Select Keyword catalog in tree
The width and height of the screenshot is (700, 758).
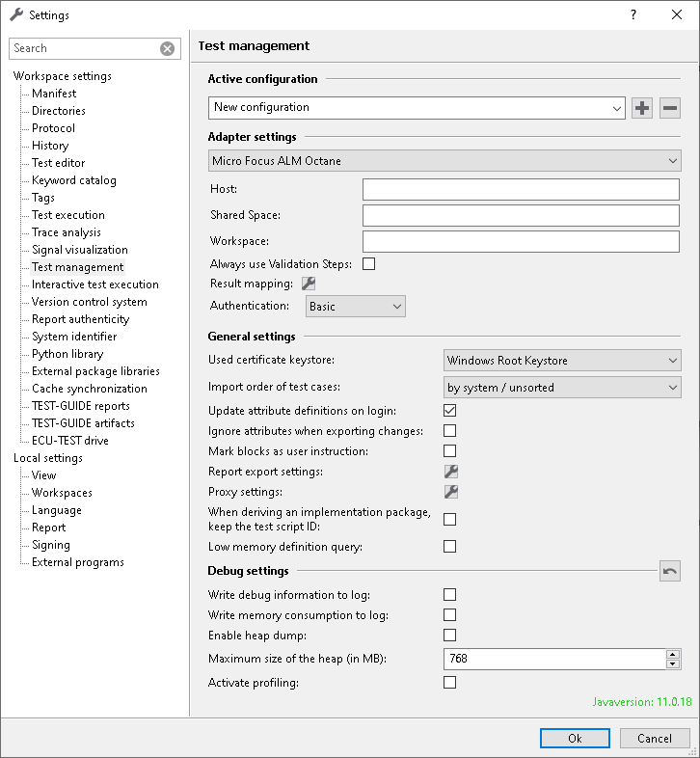coord(74,180)
